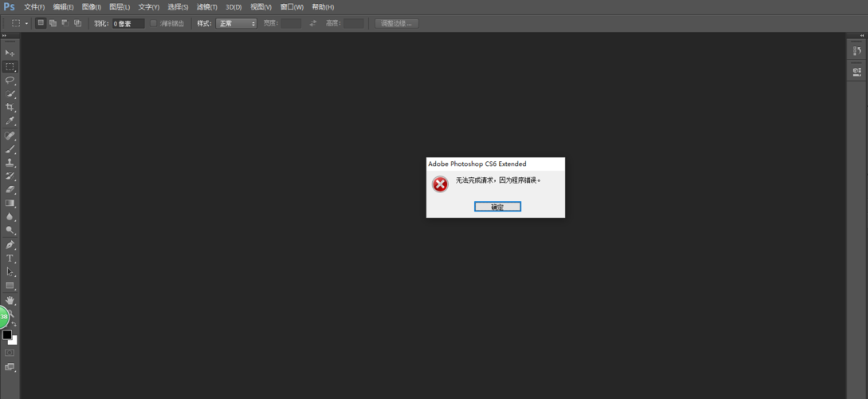Select the Dodge tool
Screen dimensions: 868x399
point(10,230)
